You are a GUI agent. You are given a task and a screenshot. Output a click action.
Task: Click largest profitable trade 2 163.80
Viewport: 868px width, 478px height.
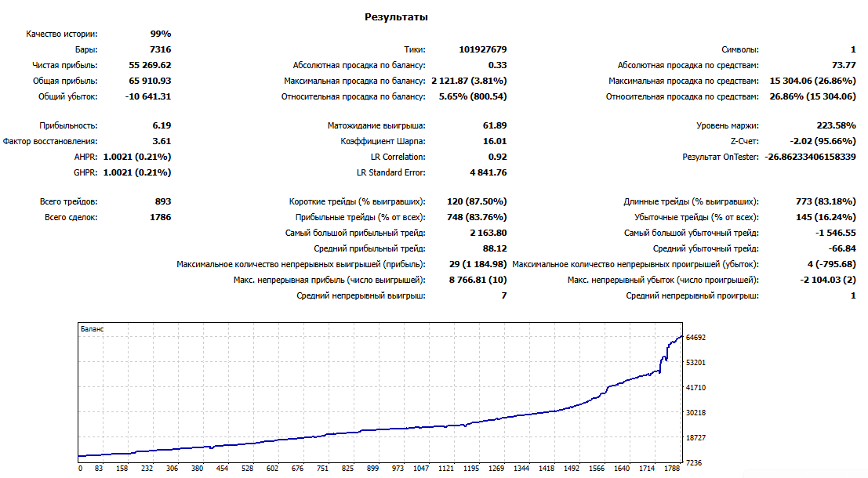pyautogui.click(x=488, y=233)
